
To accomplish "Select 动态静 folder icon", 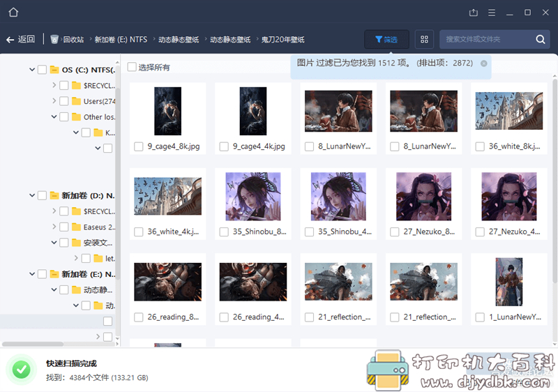I will click(76, 290).
